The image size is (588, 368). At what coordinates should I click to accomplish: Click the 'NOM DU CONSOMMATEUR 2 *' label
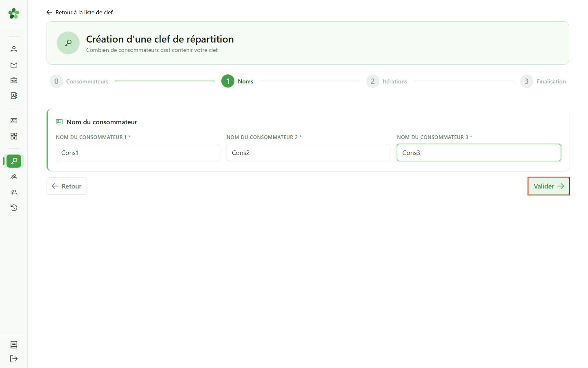[264, 137]
